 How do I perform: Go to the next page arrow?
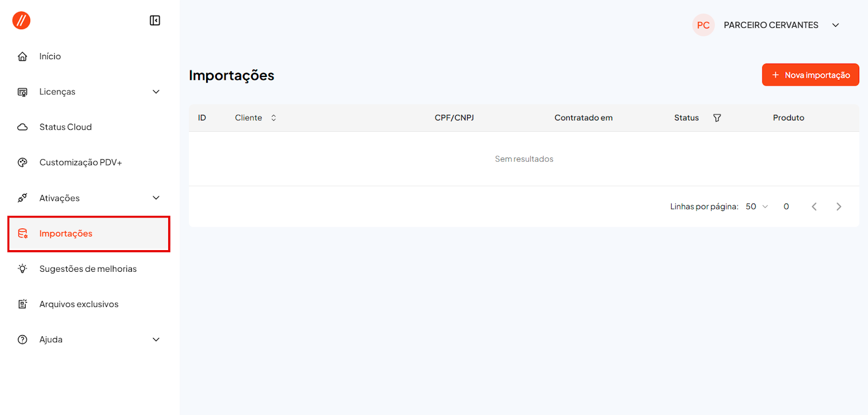point(839,207)
